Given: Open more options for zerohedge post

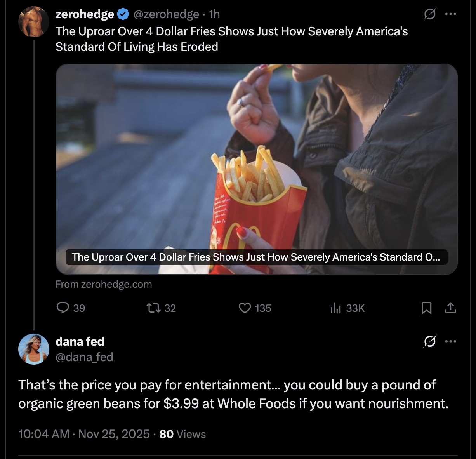Looking at the screenshot, I should [x=451, y=14].
